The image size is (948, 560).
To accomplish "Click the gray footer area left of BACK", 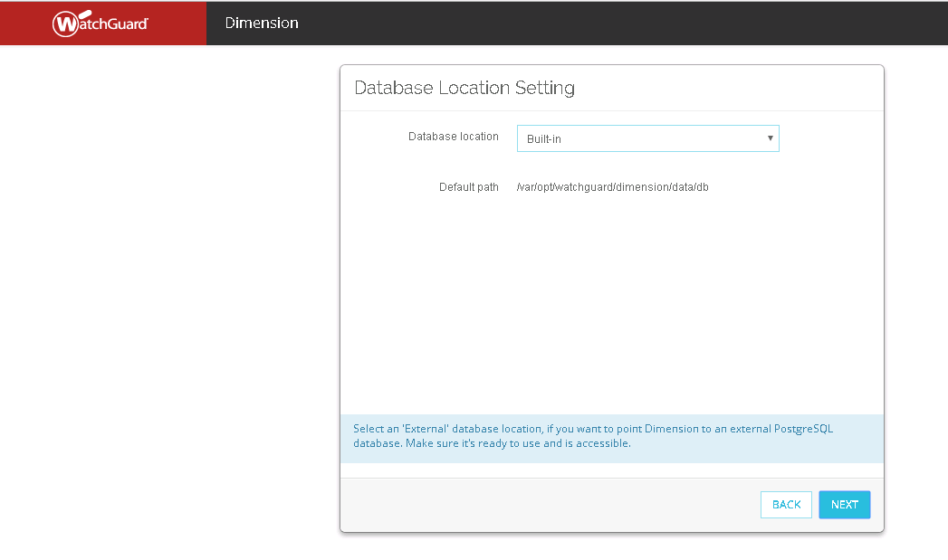I will (543, 505).
